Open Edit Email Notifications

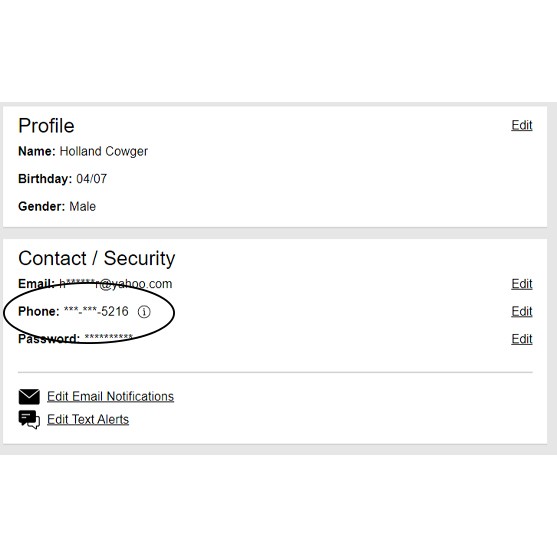pos(110,396)
